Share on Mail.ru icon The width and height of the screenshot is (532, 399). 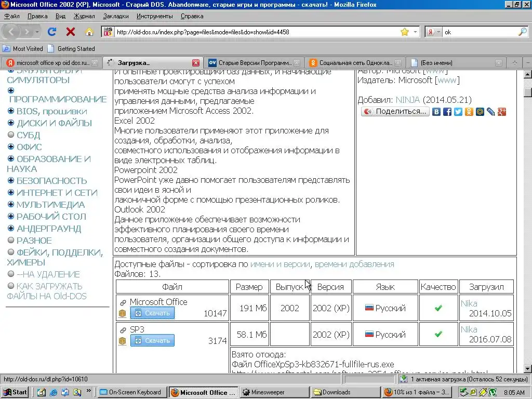click(x=480, y=112)
